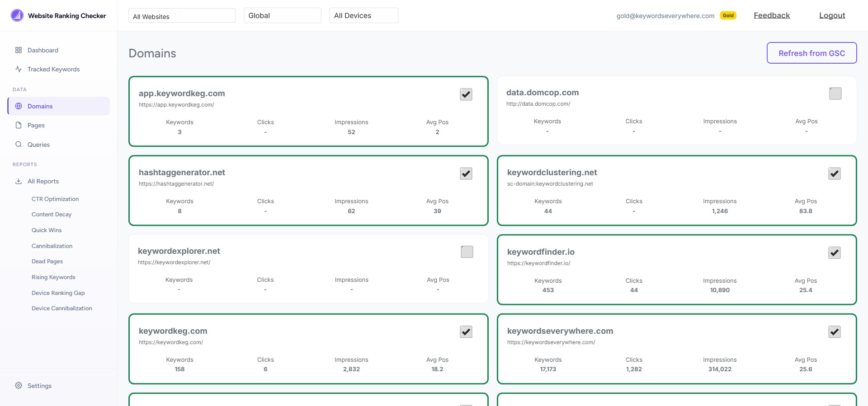Open All Reports
This screenshot has height=406, width=868.
click(x=58, y=181)
